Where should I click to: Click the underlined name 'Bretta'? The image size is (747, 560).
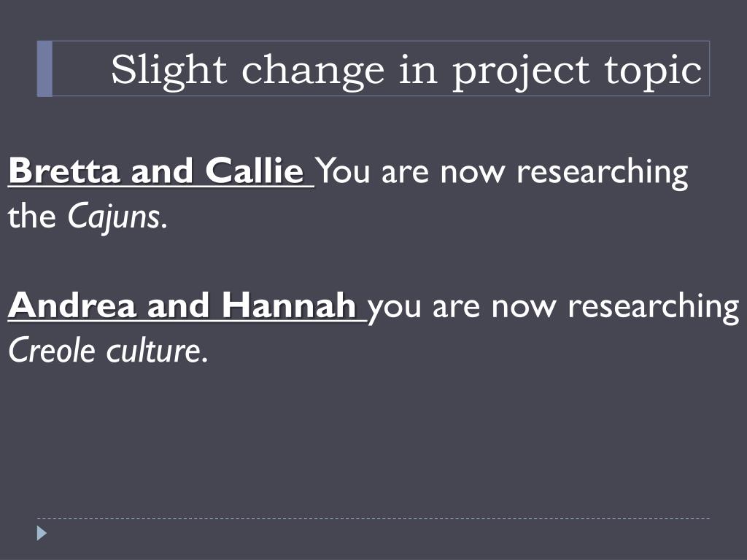(64, 171)
